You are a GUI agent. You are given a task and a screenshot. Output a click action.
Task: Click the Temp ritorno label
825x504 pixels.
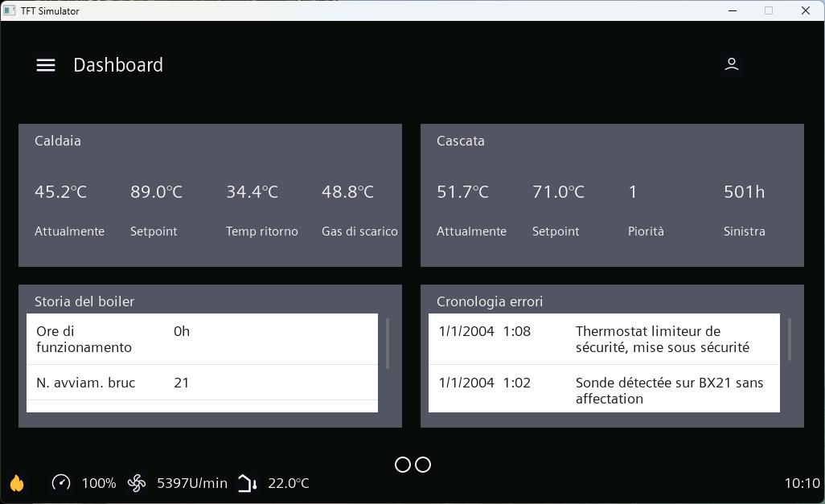tap(262, 232)
